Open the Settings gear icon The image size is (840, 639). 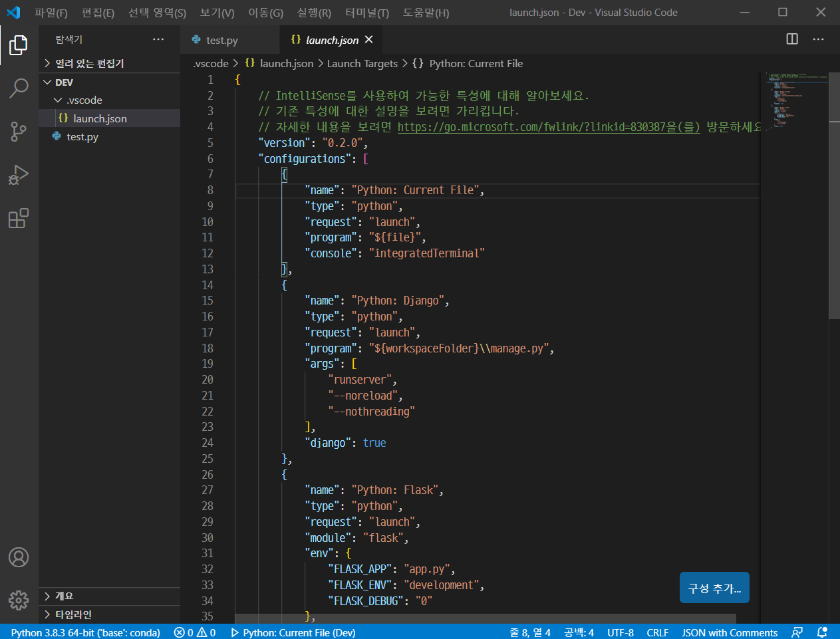click(18, 600)
